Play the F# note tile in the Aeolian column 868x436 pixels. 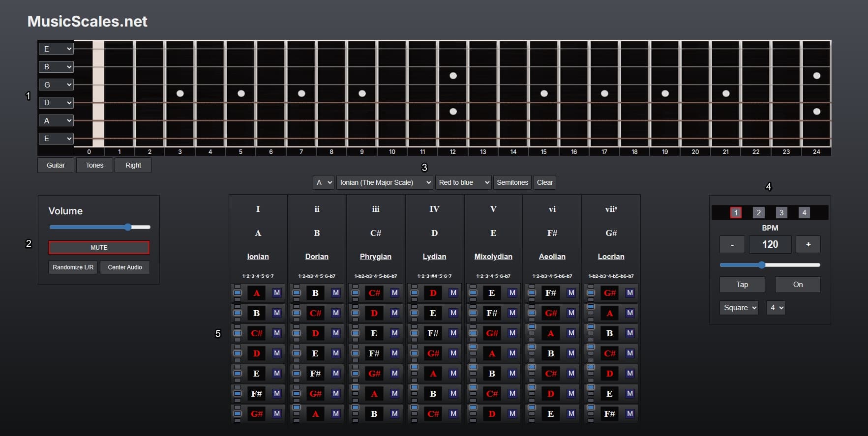[x=550, y=293]
